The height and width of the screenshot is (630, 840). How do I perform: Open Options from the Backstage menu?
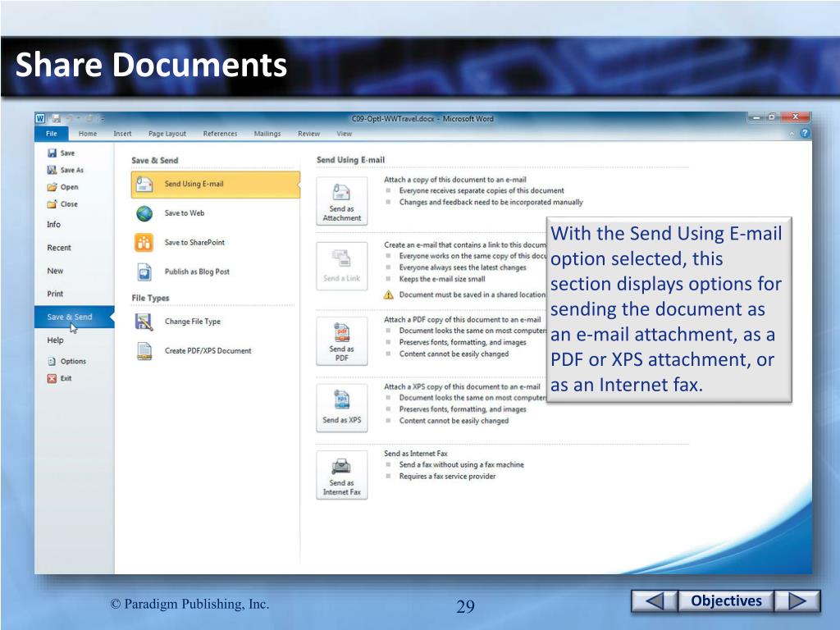coord(66,361)
